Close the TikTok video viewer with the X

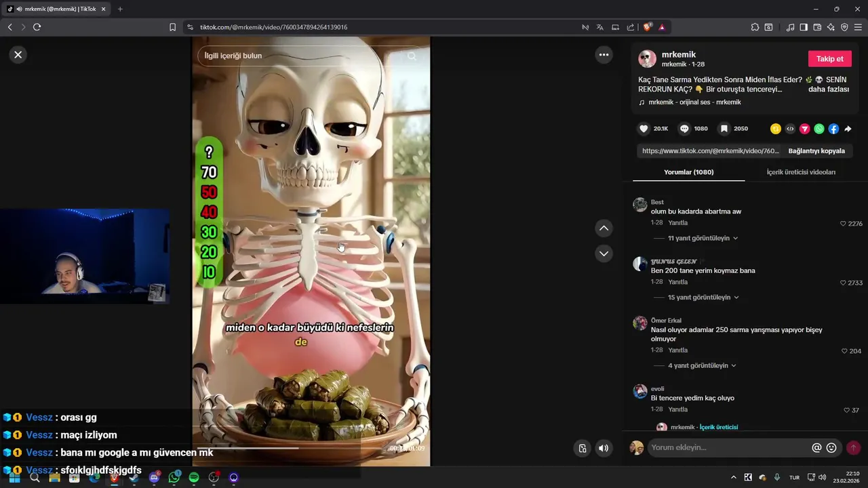(x=18, y=55)
